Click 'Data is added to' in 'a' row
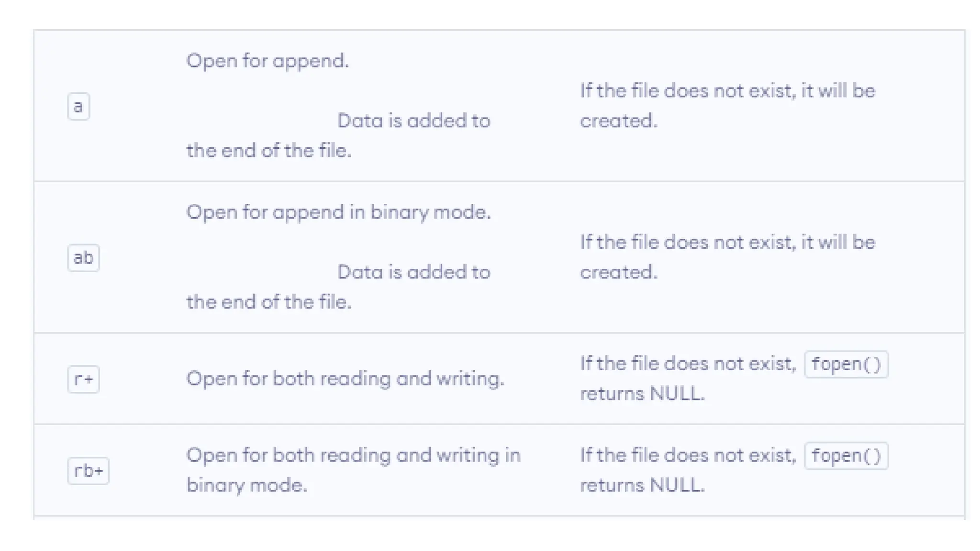This screenshot has width=980, height=551. point(413,121)
